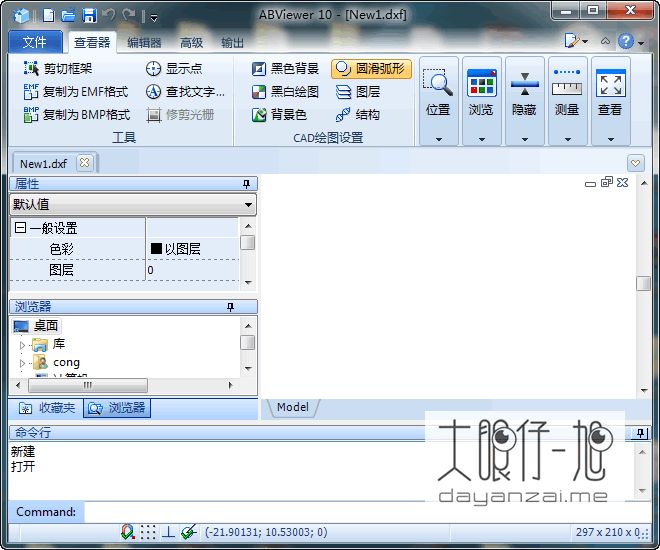The image size is (660, 550).
Task: Click the 色彩 black color swatch
Action: click(x=156, y=249)
